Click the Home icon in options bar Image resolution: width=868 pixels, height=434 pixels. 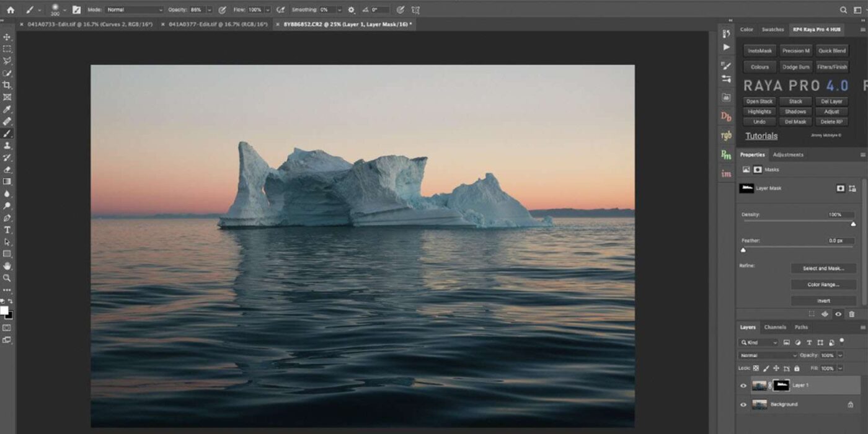[11, 10]
